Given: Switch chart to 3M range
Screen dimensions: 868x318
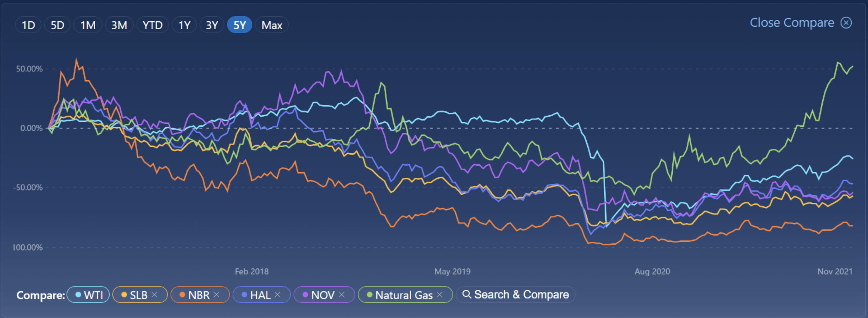Looking at the screenshot, I should pyautogui.click(x=119, y=25).
